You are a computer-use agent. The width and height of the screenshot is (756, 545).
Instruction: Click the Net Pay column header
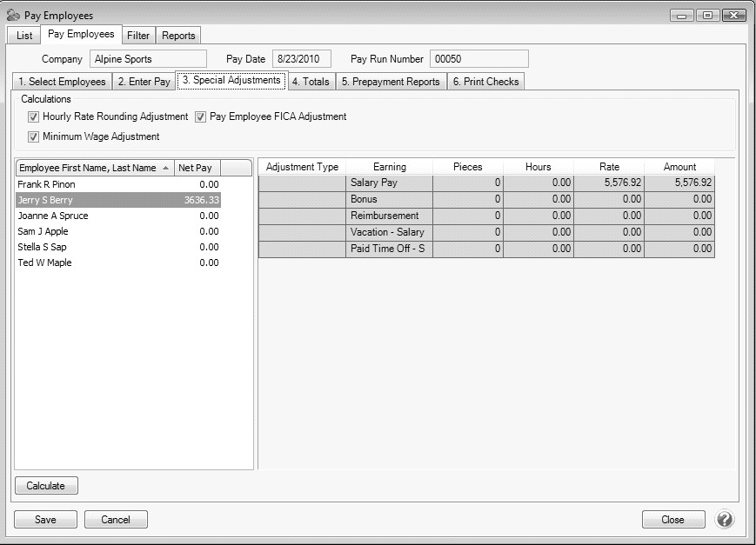[196, 168]
